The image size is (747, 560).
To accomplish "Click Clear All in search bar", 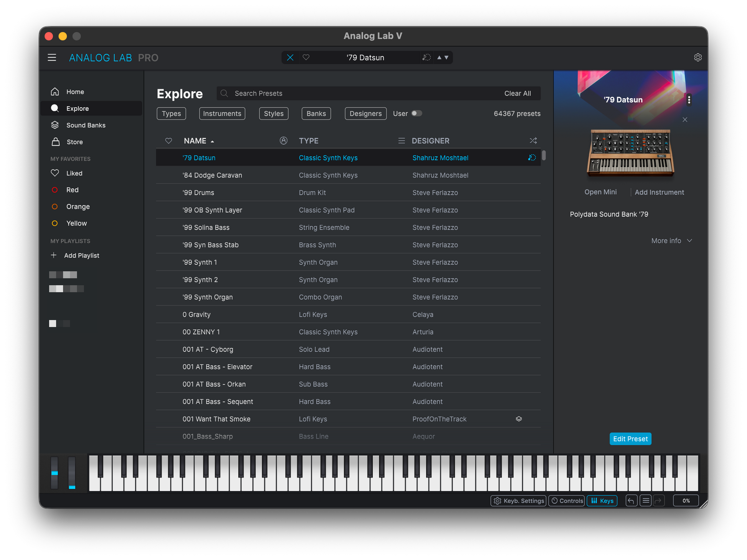I will pos(517,94).
